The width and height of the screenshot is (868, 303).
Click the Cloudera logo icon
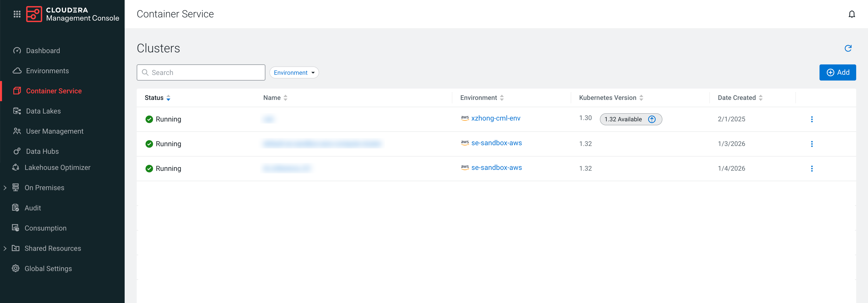(x=34, y=14)
